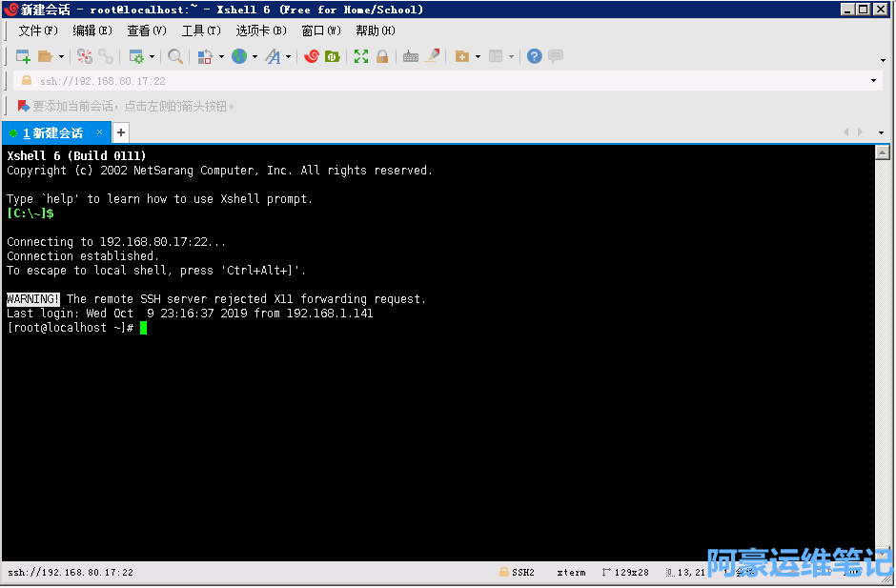Click the New Session toolbar icon
The height and width of the screenshot is (588, 896).
[x=23, y=57]
